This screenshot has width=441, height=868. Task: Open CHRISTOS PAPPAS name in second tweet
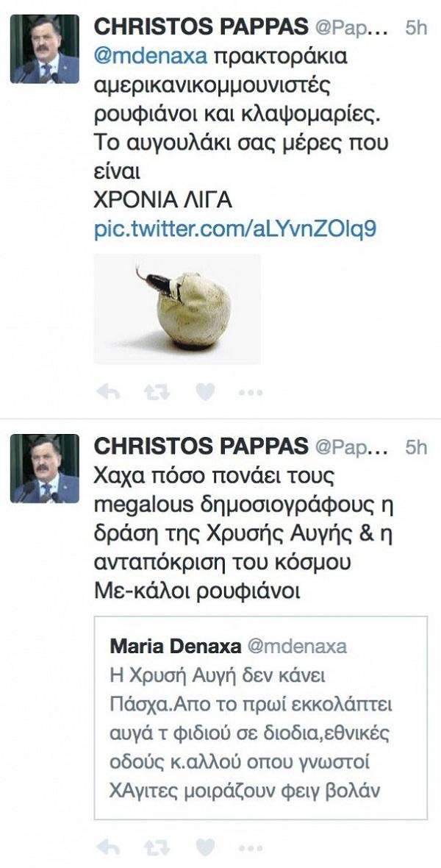click(201, 447)
